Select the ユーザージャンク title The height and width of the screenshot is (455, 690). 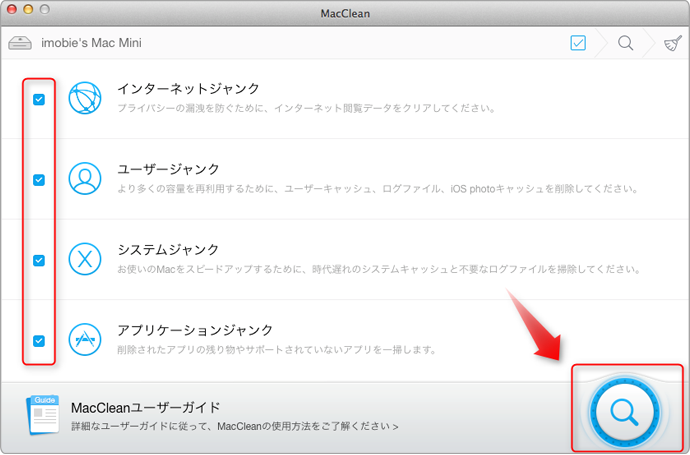168,169
